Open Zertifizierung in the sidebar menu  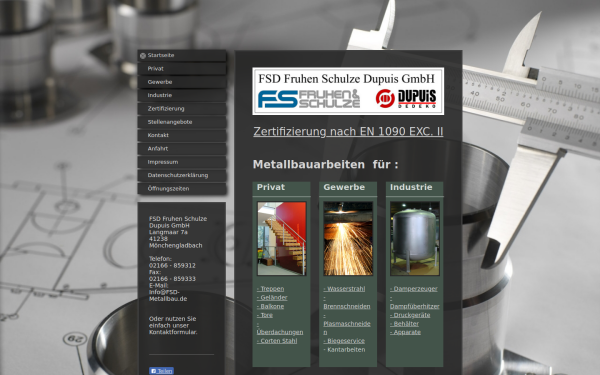(x=182, y=109)
